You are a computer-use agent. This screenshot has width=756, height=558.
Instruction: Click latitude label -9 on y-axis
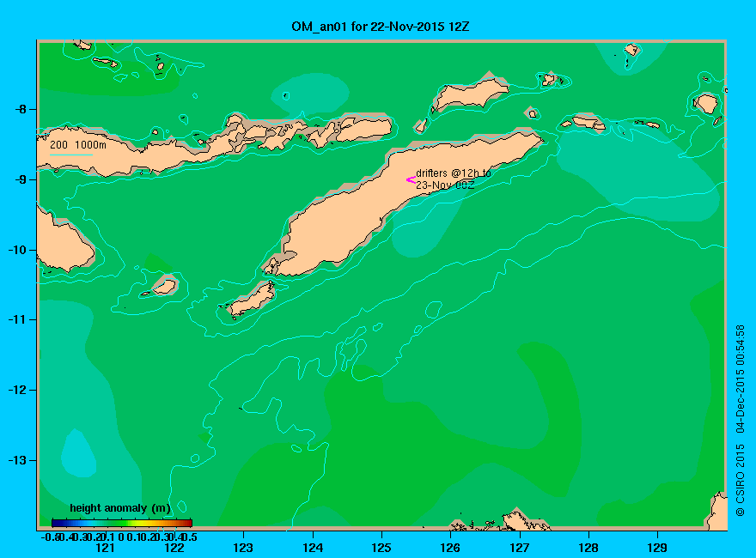click(x=21, y=179)
